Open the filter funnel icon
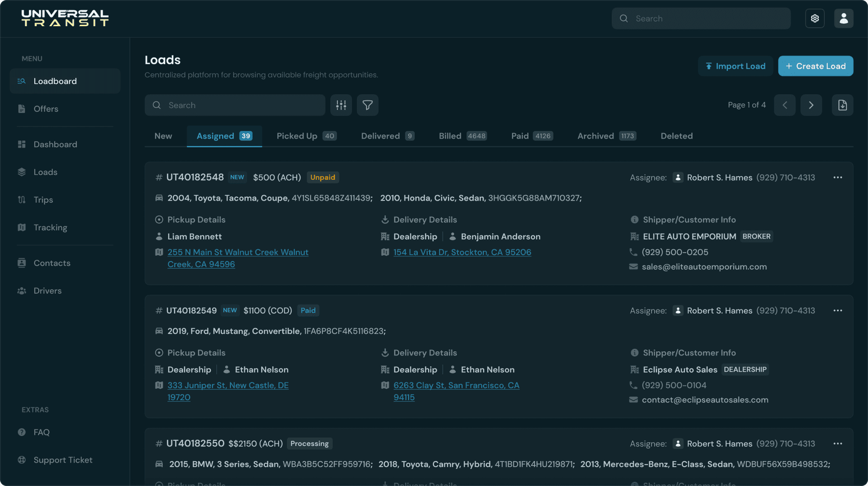Image resolution: width=868 pixels, height=486 pixels. click(368, 105)
